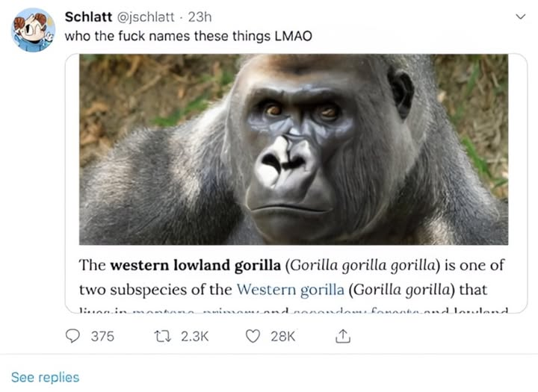Image resolution: width=538 pixels, height=392 pixels.
Task: Open the See replies link
Action: (45, 377)
